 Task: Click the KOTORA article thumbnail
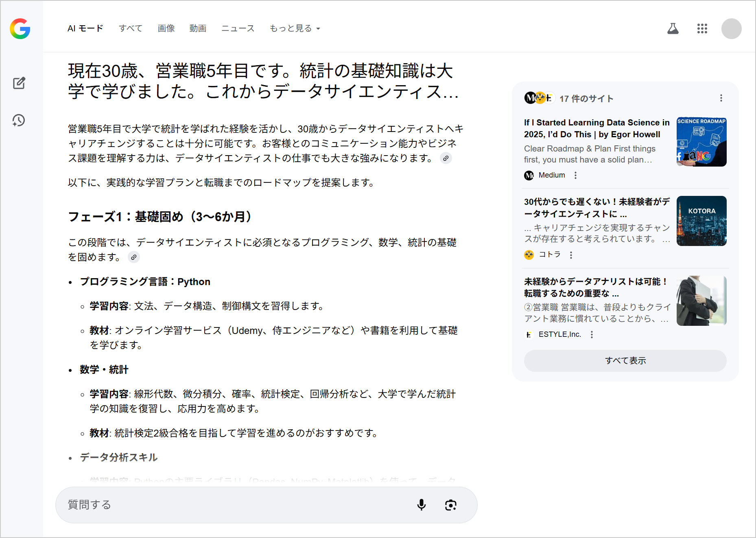[x=701, y=221]
